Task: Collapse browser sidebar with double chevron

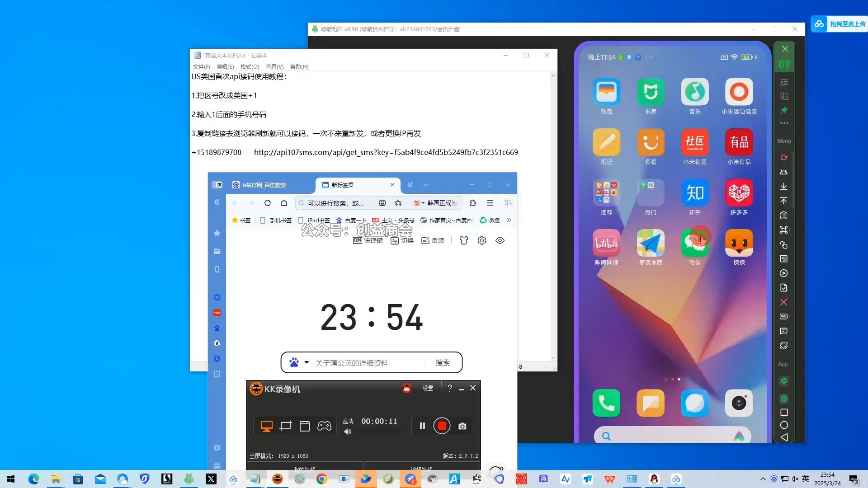Action: click(x=217, y=202)
